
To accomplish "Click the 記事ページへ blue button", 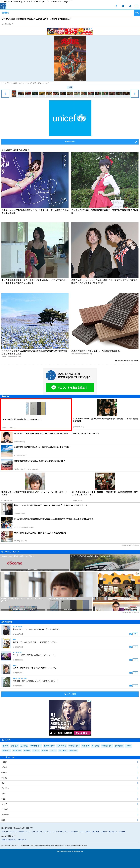I will [x=70, y=142].
